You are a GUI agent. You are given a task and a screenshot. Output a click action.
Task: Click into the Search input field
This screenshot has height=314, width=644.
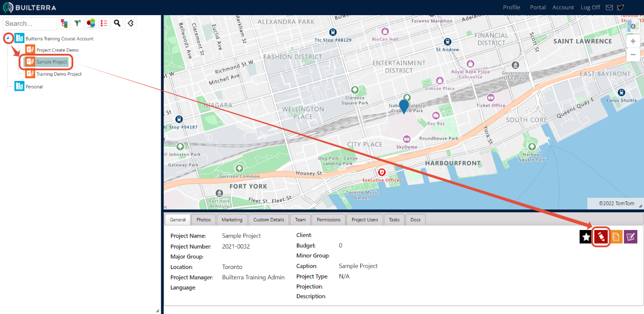[30, 24]
